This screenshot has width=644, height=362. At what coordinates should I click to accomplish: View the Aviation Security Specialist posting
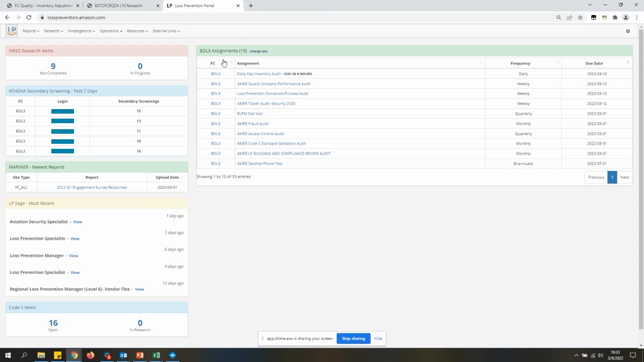77,222
